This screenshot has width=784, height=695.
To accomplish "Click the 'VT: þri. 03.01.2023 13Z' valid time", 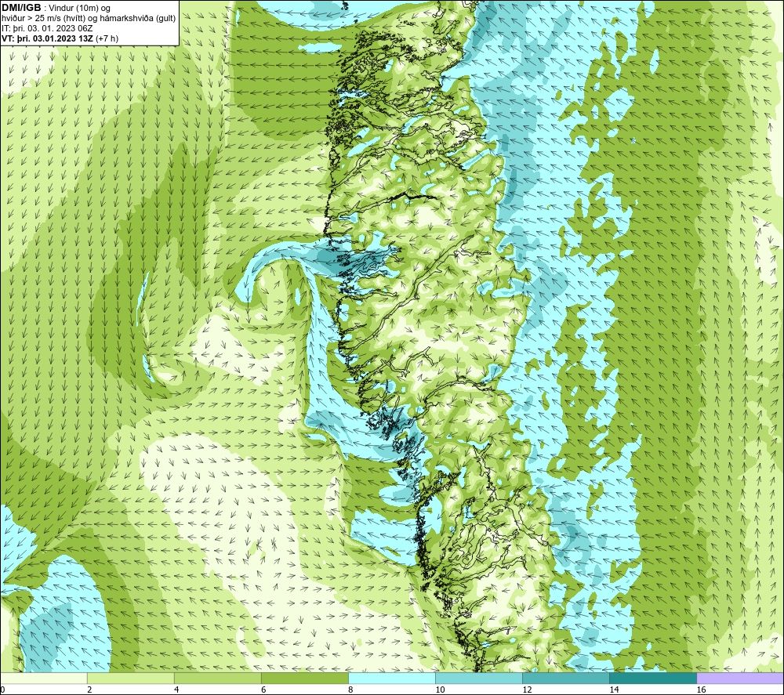I will 47,38.
